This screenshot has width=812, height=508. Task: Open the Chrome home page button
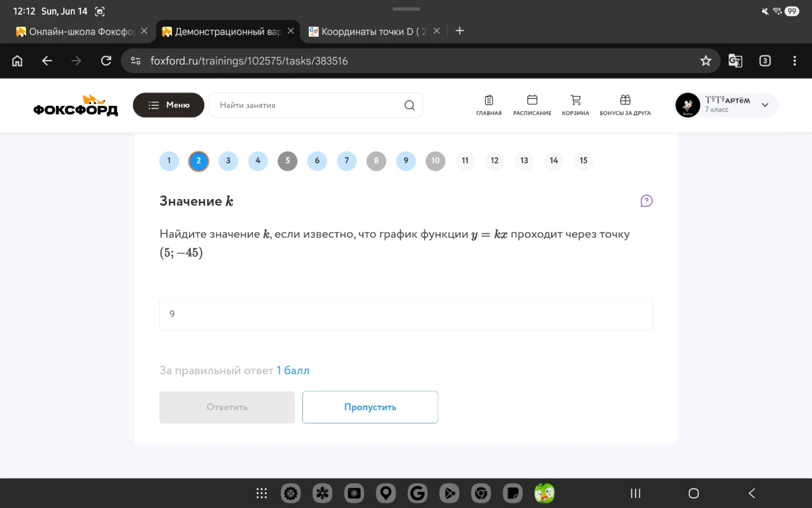pos(18,61)
